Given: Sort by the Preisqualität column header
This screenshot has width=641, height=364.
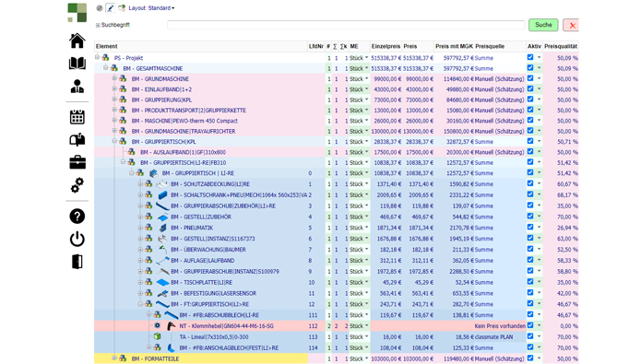Looking at the screenshot, I should pyautogui.click(x=561, y=46).
